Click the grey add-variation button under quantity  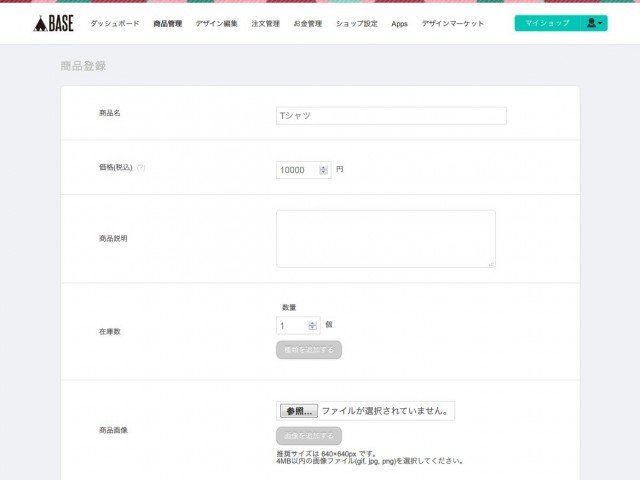click(309, 350)
